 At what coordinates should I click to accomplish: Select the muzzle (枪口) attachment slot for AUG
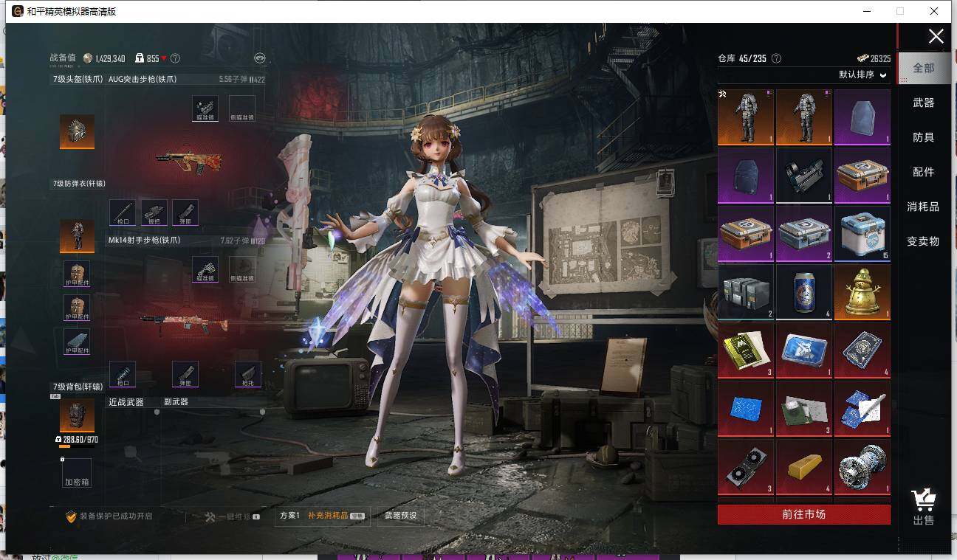[123, 212]
